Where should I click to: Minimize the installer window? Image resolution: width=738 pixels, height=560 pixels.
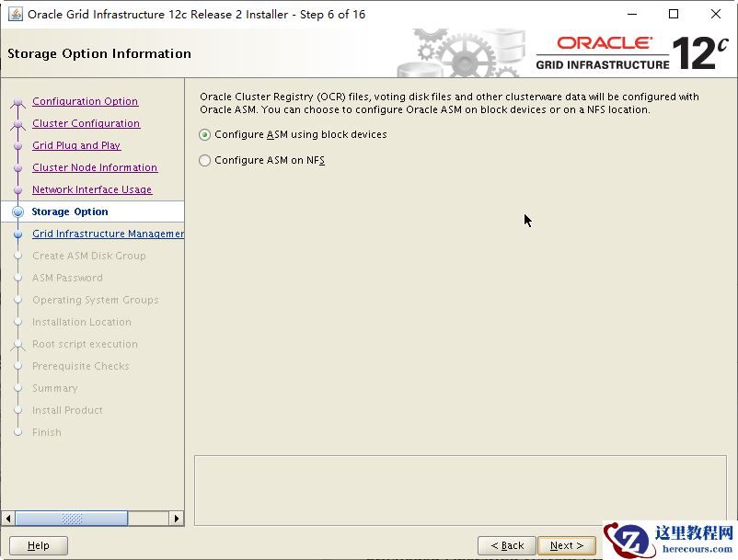[x=632, y=14]
